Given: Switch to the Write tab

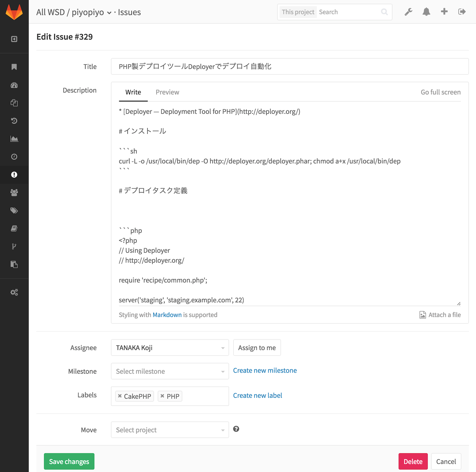Looking at the screenshot, I should tap(133, 92).
